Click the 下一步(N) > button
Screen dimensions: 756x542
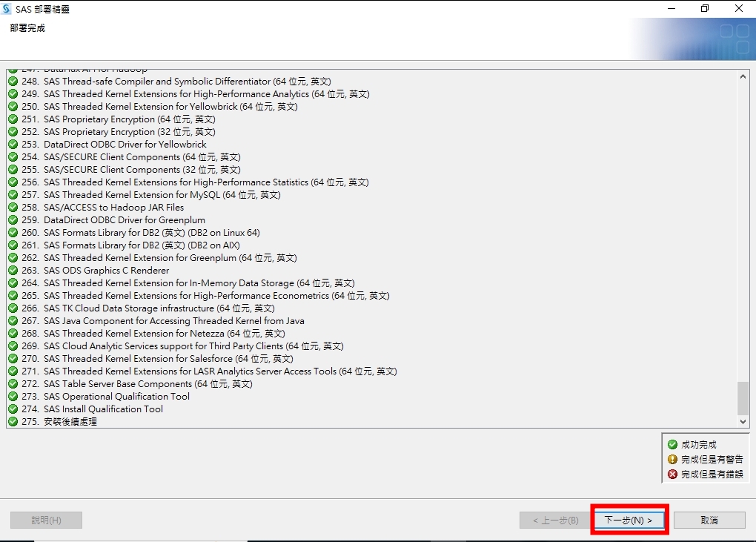click(629, 520)
